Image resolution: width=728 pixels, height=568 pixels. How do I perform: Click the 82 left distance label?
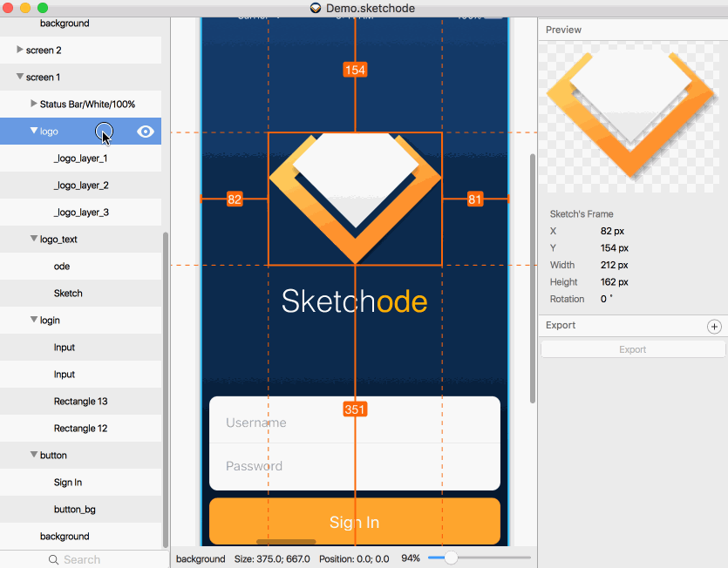pyautogui.click(x=235, y=199)
